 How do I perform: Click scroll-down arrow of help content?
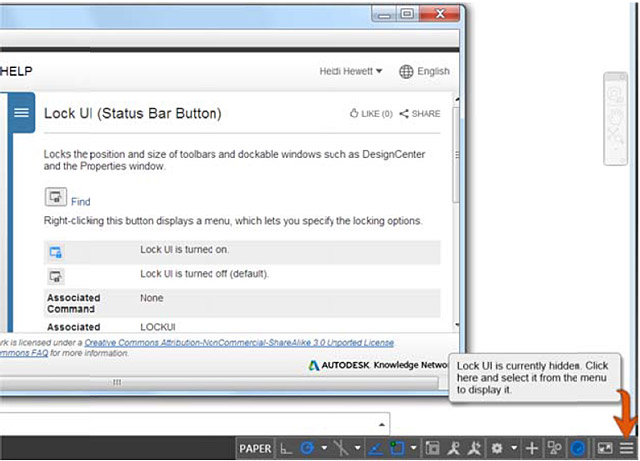(457, 325)
